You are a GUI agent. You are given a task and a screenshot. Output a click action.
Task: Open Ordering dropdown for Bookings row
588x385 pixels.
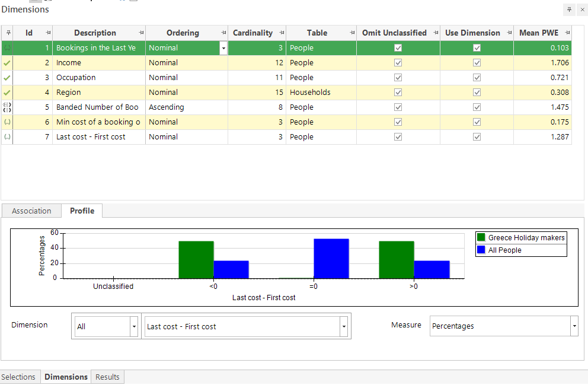pyautogui.click(x=223, y=48)
